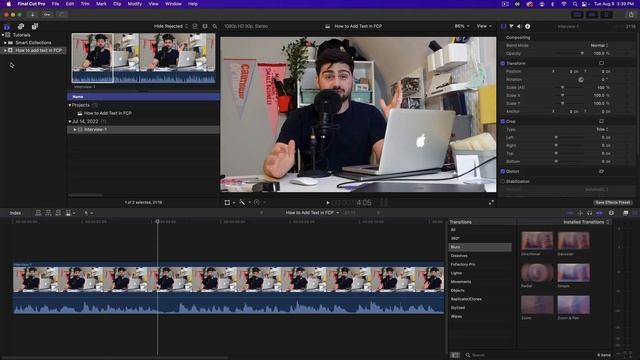Toggle the headphones audio skimming icon
This screenshot has width=640, height=360.
(x=589, y=213)
